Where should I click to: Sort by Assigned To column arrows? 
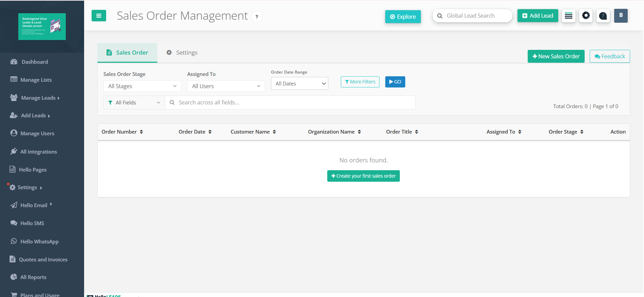pyautogui.click(x=520, y=132)
